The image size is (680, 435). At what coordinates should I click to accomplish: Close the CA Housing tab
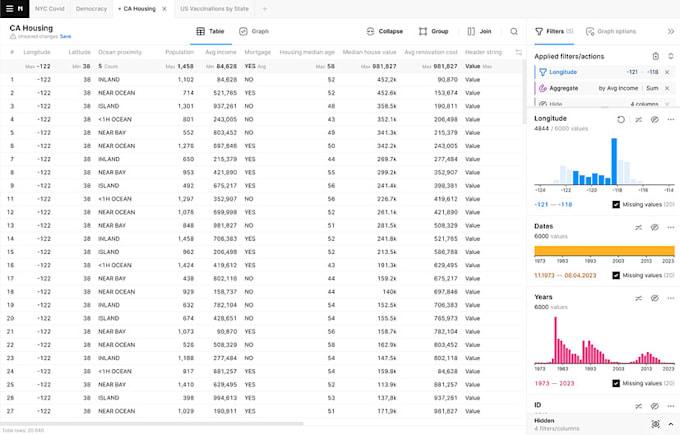pyautogui.click(x=164, y=9)
